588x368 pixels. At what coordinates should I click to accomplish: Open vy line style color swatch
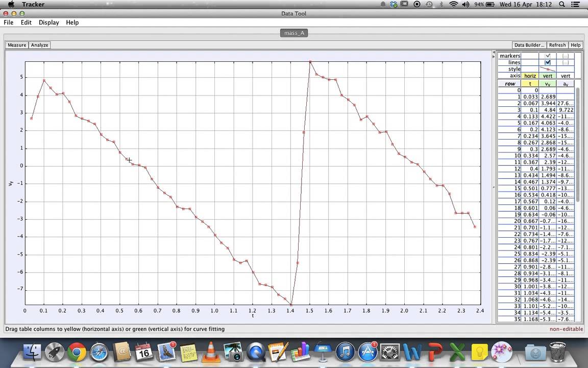548,69
